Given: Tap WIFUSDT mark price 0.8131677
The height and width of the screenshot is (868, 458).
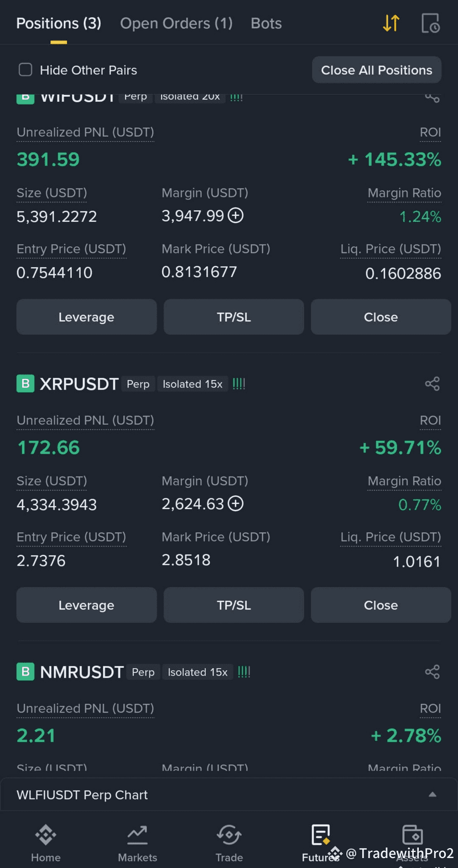Looking at the screenshot, I should 199,272.
